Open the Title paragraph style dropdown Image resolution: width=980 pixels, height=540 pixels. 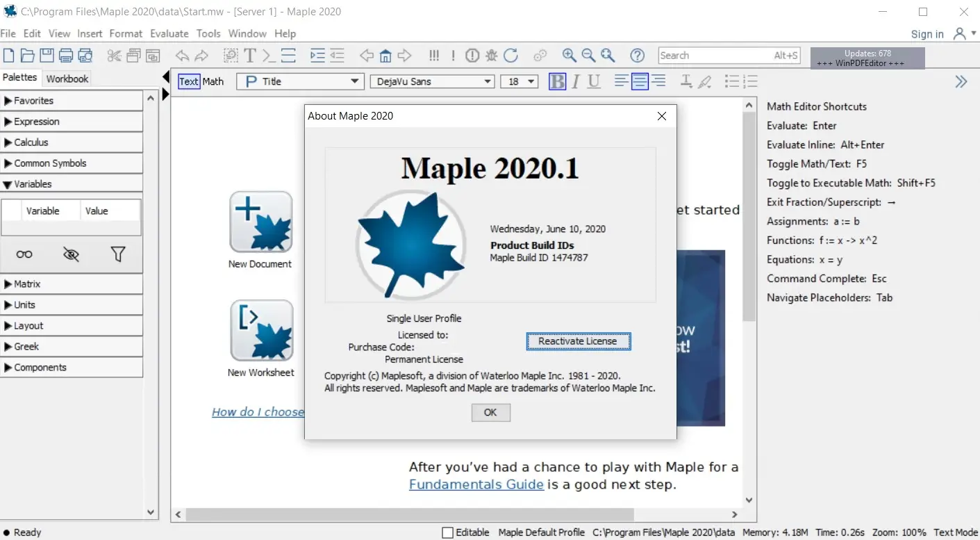click(x=300, y=81)
